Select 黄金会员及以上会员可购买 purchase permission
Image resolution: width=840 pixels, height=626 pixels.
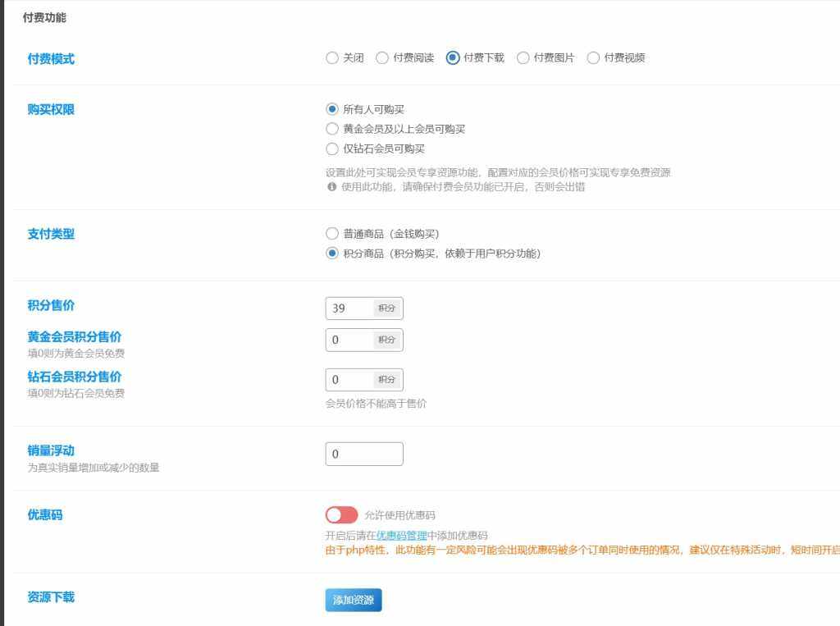(332, 129)
